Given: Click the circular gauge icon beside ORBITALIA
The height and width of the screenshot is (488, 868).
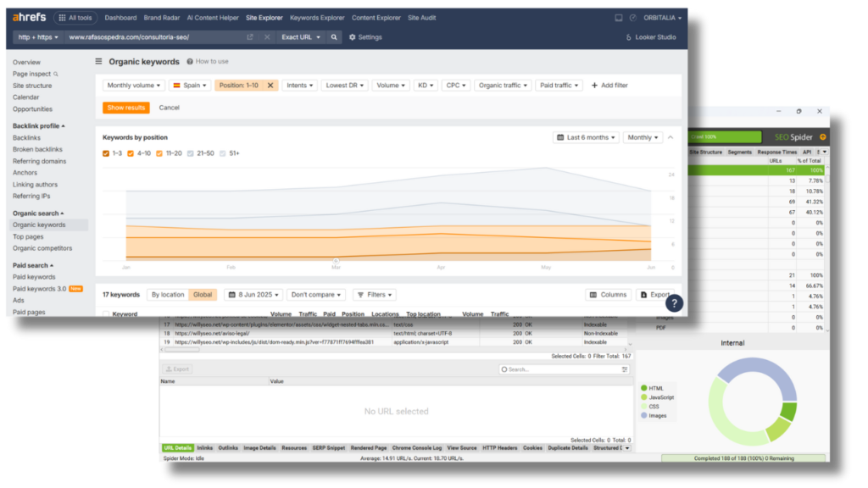Looking at the screenshot, I should (632, 18).
